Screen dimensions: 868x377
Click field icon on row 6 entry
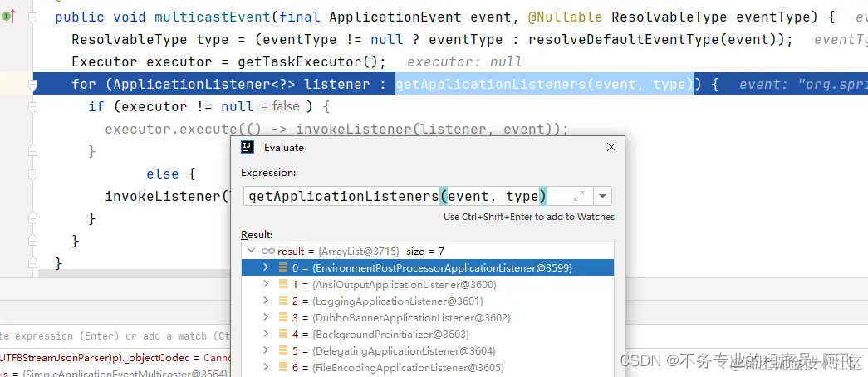(283, 367)
